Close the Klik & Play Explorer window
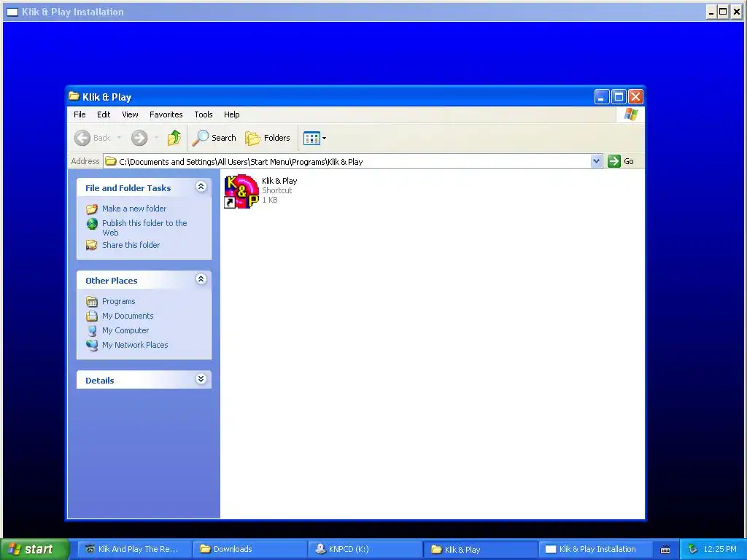The height and width of the screenshot is (560, 747). pyautogui.click(x=635, y=97)
